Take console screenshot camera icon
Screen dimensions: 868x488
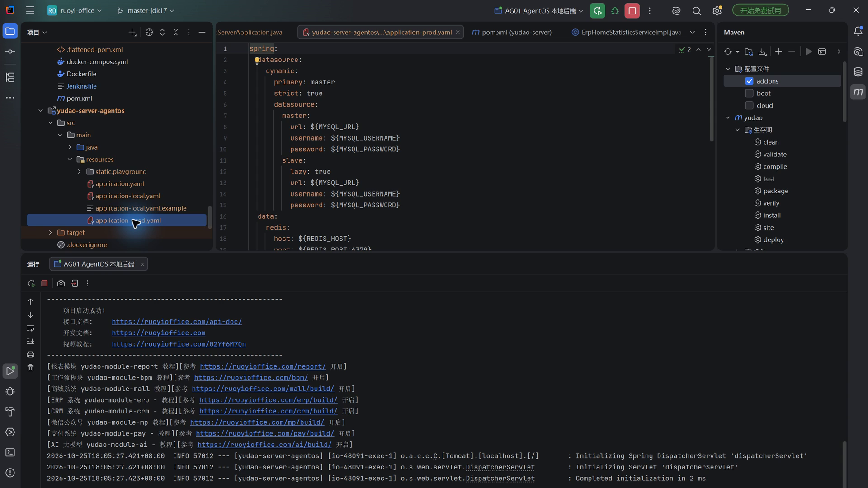[x=61, y=283]
